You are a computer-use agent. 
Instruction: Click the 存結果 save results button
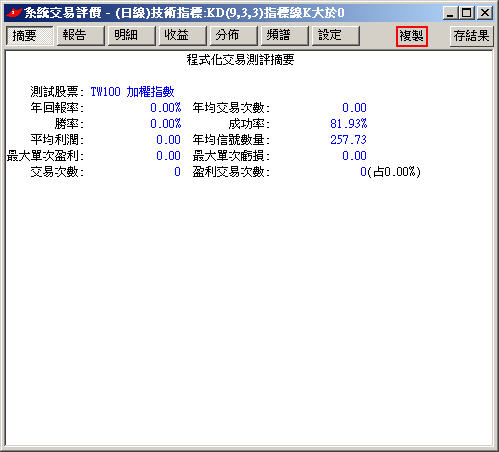click(471, 36)
